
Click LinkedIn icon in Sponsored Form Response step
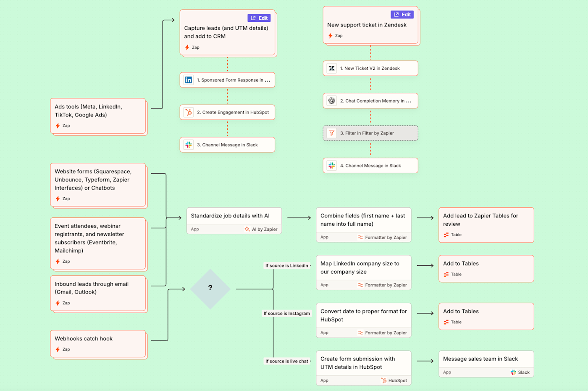[189, 80]
